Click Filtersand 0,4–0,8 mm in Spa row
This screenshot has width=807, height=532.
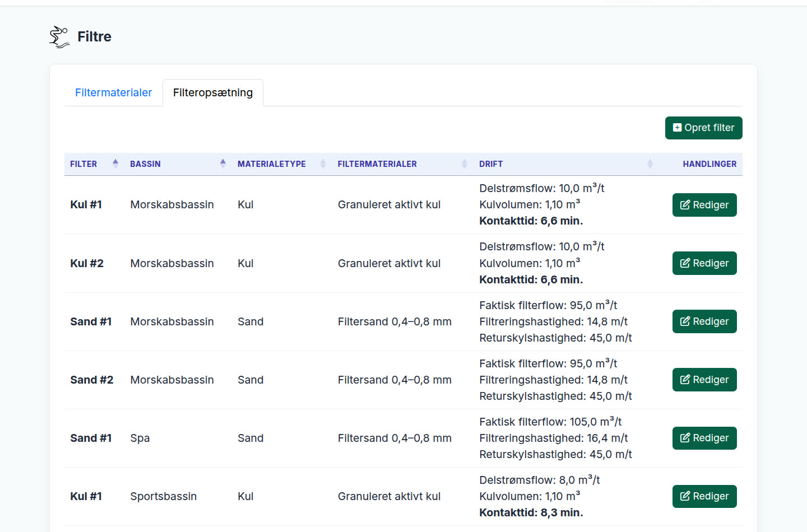[x=395, y=438]
